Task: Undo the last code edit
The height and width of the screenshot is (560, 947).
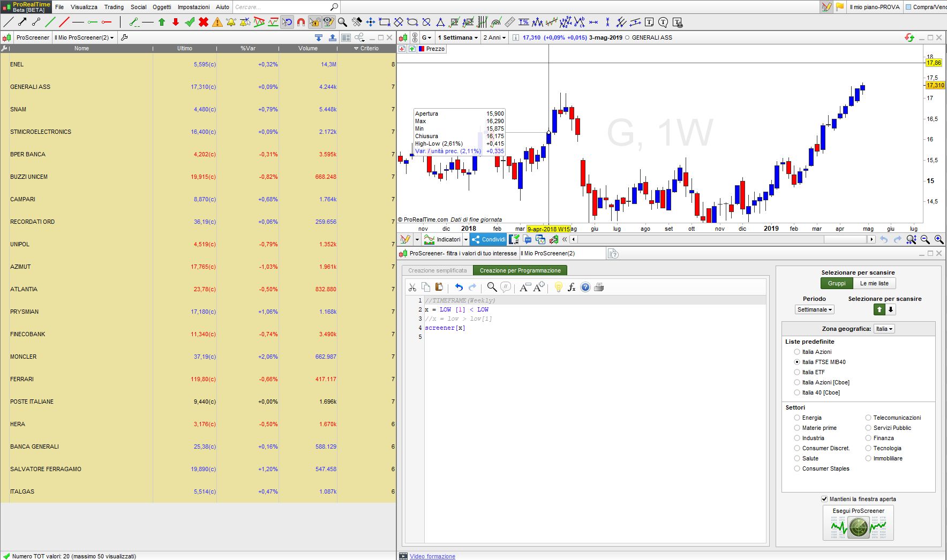Action: 459,287
